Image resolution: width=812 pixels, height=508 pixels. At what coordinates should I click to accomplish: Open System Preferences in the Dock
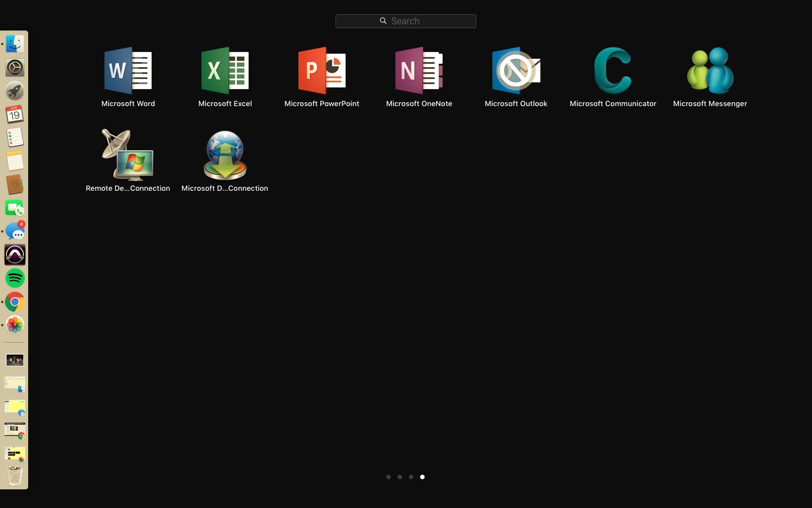click(x=15, y=68)
